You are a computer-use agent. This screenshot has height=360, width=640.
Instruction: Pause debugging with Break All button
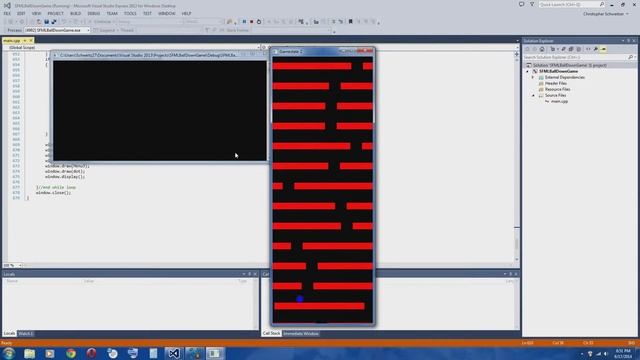pos(244,22)
